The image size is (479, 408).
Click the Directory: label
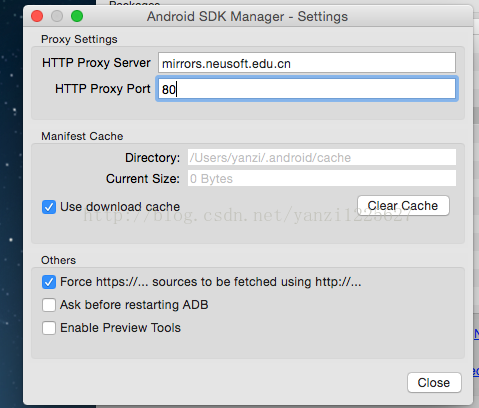(152, 158)
